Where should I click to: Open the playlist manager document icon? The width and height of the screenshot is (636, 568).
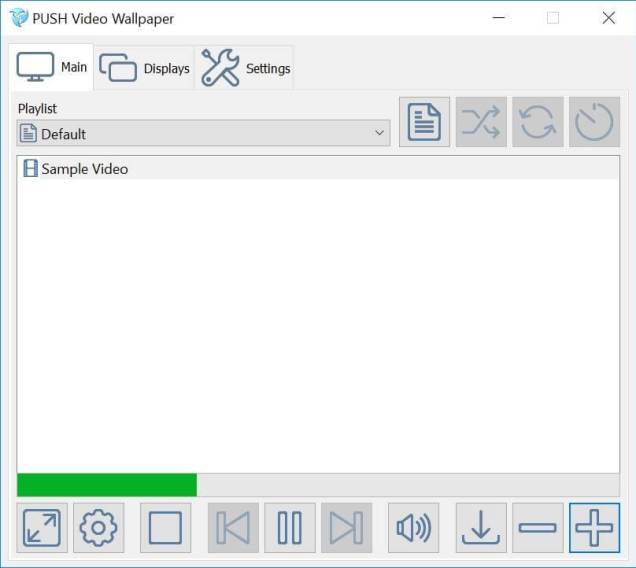click(424, 122)
